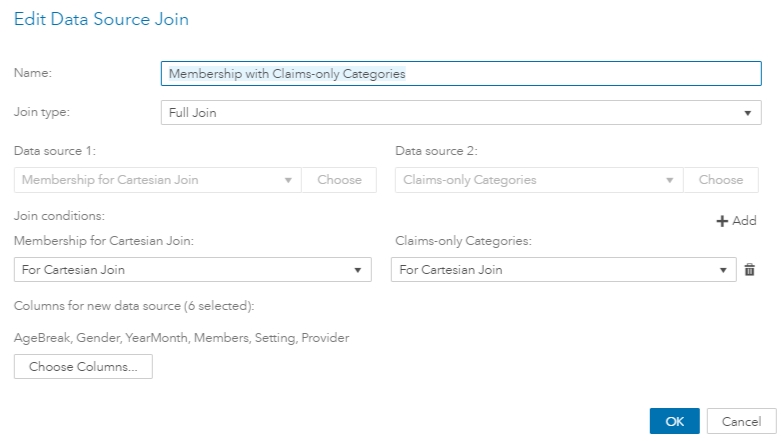Click arrow on Data source 1 combo box
784x441 pixels.
coord(288,180)
